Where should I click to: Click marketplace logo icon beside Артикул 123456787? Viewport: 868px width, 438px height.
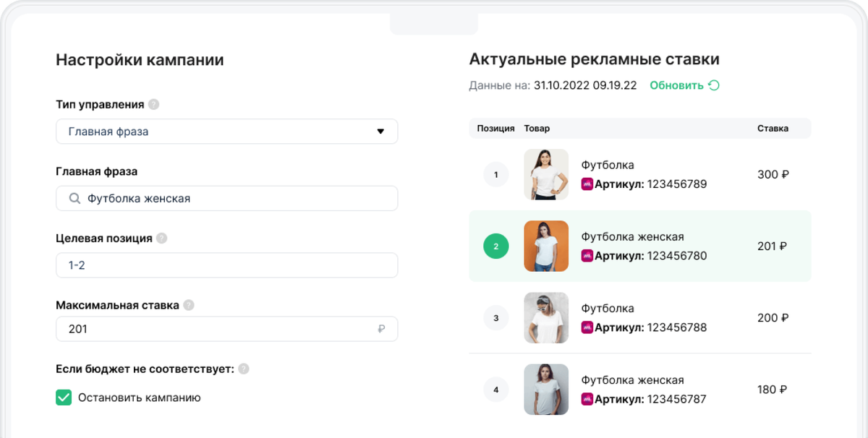click(587, 399)
